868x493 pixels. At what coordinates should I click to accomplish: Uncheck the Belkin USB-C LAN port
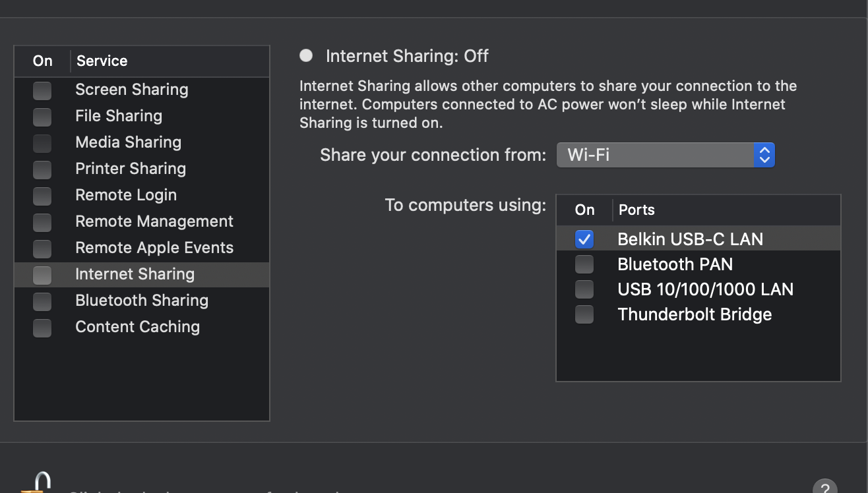(x=584, y=239)
